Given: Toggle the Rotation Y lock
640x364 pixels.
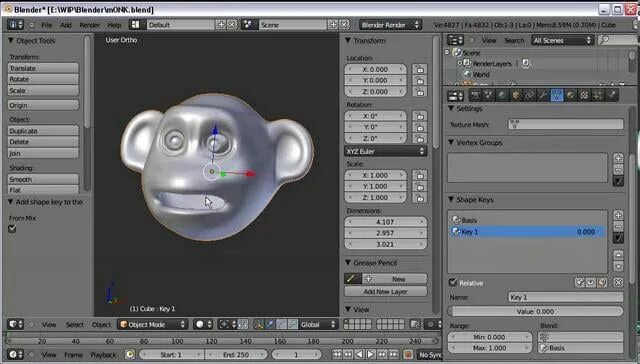Looking at the screenshot, I should [420, 127].
